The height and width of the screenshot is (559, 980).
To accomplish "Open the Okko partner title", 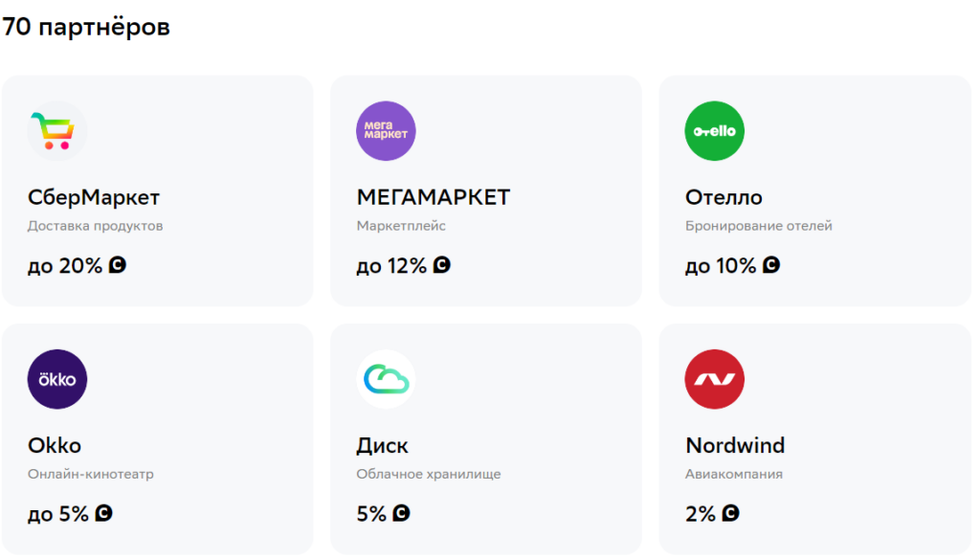I will 55,446.
